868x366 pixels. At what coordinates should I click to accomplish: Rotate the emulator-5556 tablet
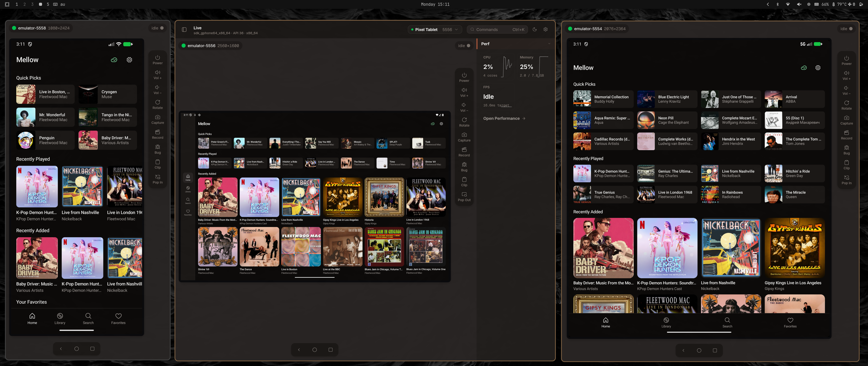click(464, 122)
